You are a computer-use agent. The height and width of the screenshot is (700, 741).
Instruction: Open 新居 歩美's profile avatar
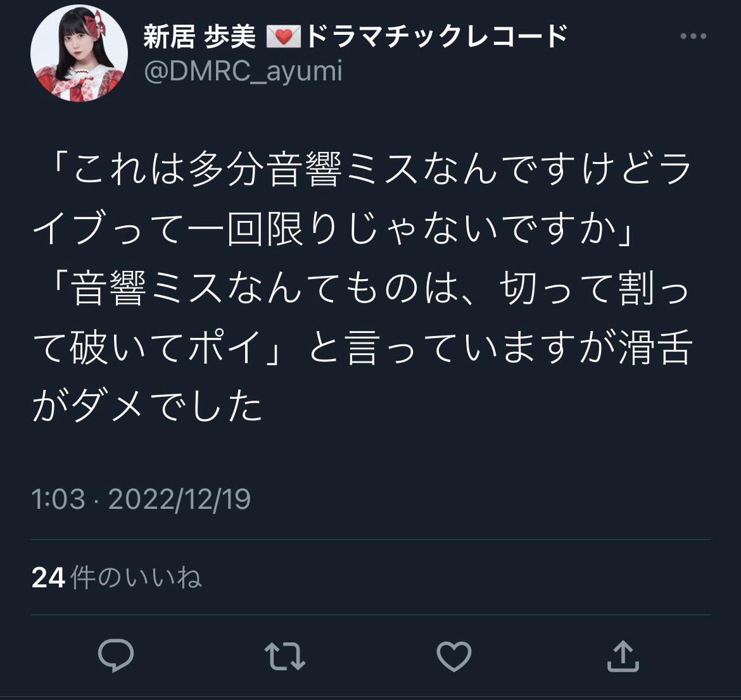tap(79, 53)
